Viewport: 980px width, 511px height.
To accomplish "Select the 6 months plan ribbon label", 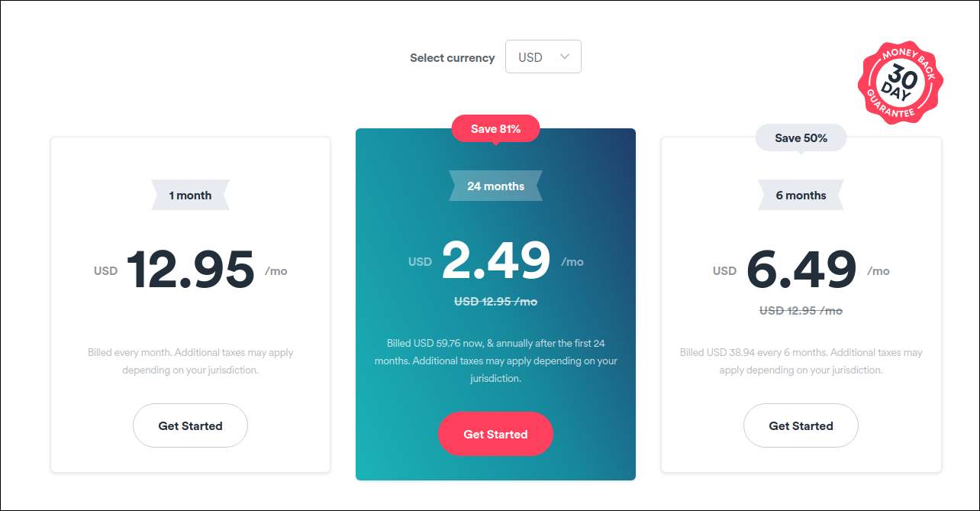I will coord(801,196).
